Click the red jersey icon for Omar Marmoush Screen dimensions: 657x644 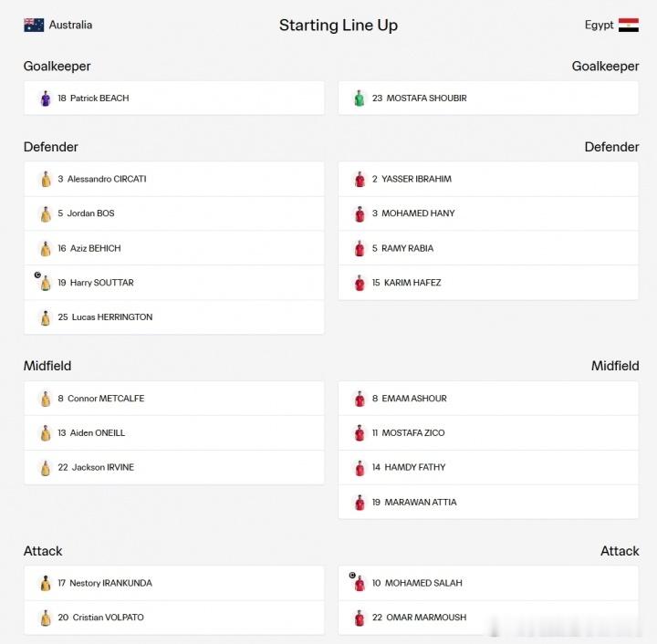click(x=360, y=618)
